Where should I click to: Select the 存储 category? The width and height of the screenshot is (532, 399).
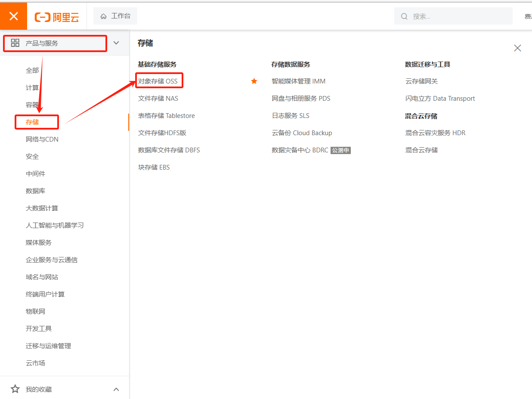(32, 122)
